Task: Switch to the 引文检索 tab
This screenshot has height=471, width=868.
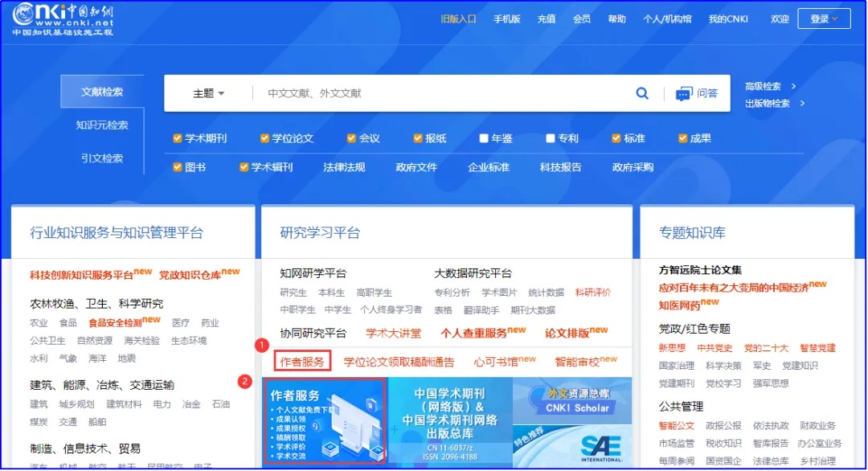Action: [102, 158]
